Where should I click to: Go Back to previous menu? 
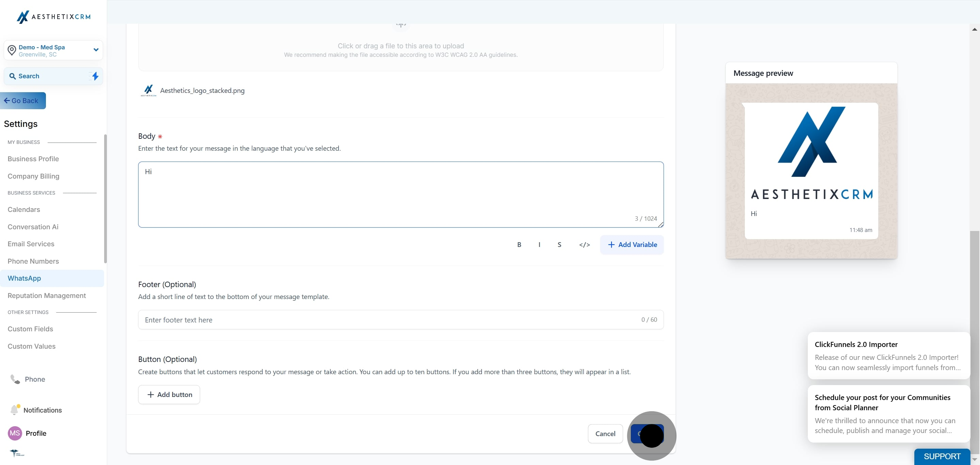23,100
